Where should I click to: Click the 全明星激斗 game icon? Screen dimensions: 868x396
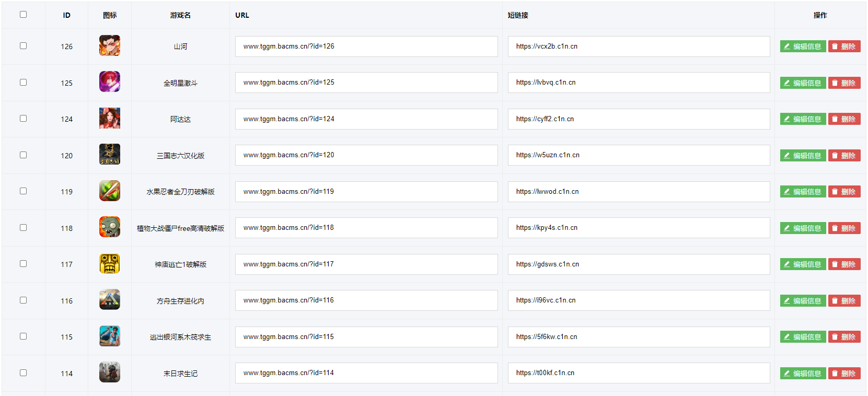click(110, 82)
